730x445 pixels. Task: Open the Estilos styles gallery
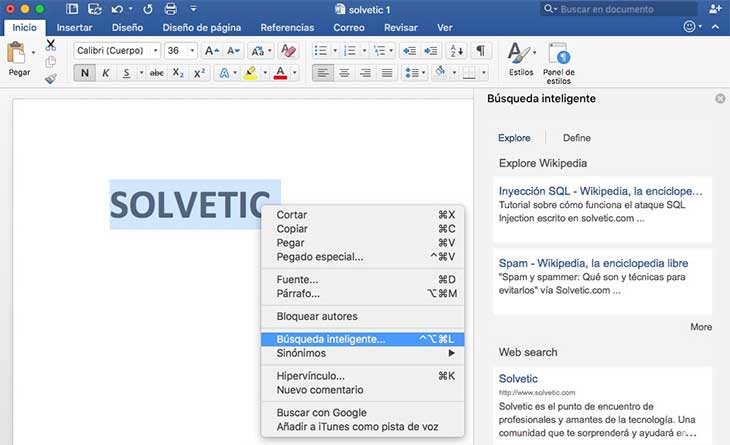click(x=520, y=60)
